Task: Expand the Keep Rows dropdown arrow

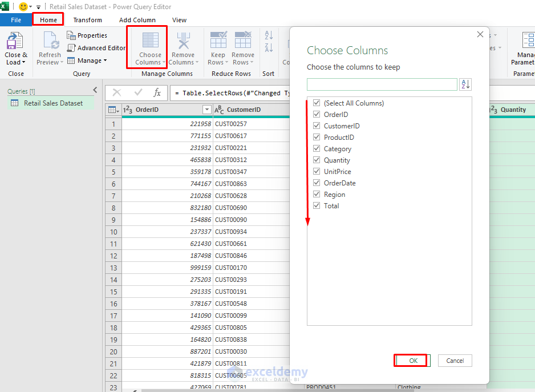Action: [x=226, y=63]
